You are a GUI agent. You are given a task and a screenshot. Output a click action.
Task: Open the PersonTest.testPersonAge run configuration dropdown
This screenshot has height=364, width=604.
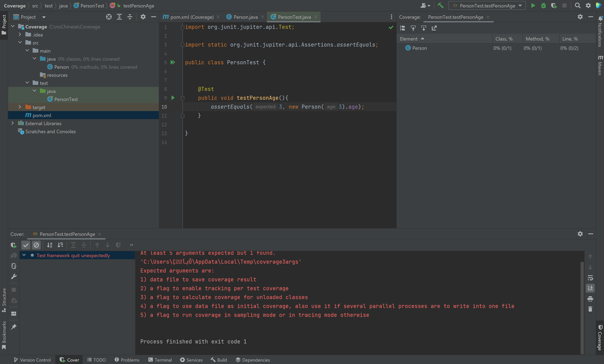[487, 6]
